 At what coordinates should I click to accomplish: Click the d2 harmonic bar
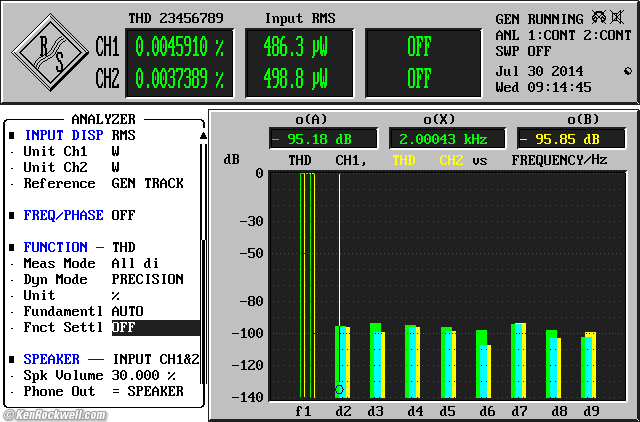(x=342, y=362)
